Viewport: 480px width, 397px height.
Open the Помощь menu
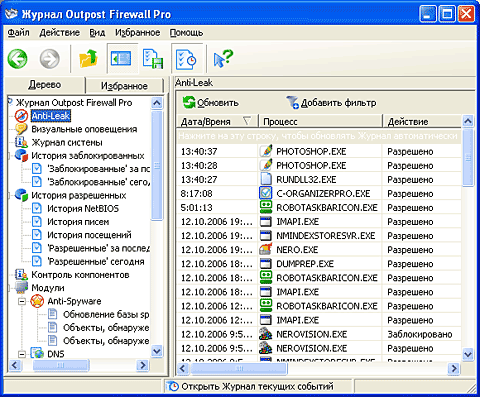(186, 33)
